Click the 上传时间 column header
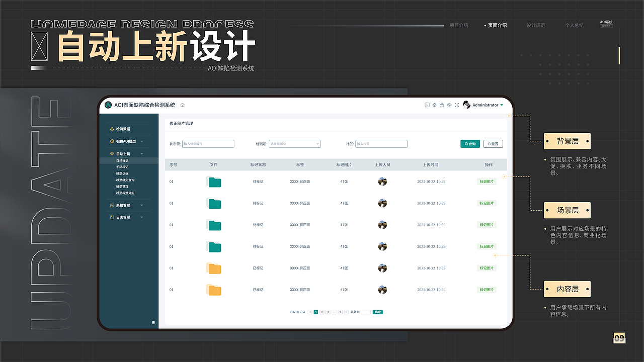 pos(430,165)
